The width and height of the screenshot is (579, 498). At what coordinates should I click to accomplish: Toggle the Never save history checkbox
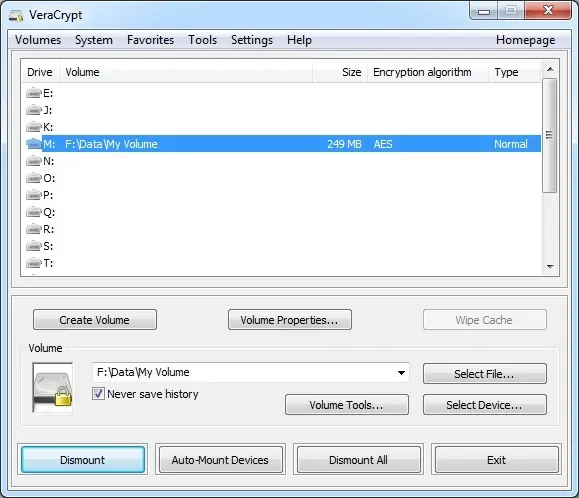click(98, 394)
